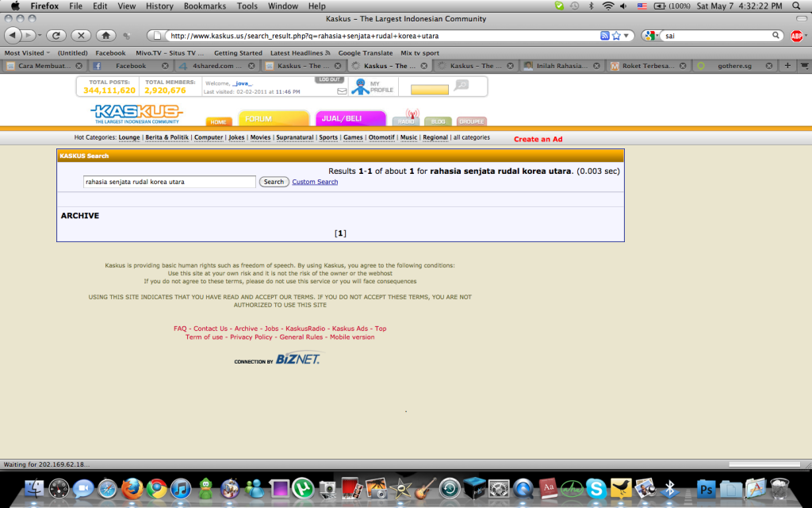Open the Kaskus private message envelope icon
This screenshot has width=812, height=508.
pos(342,91)
